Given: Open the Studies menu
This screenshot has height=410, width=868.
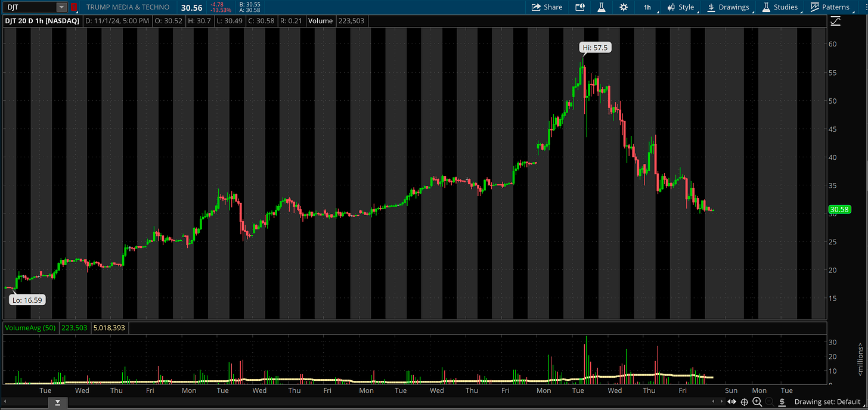Looking at the screenshot, I should click(x=780, y=7).
